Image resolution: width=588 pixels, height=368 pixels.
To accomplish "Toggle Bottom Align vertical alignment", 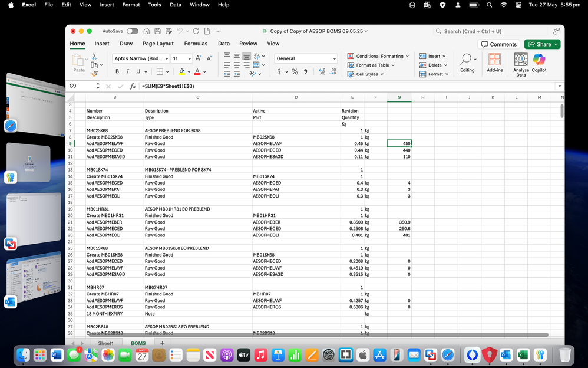I will click(246, 56).
